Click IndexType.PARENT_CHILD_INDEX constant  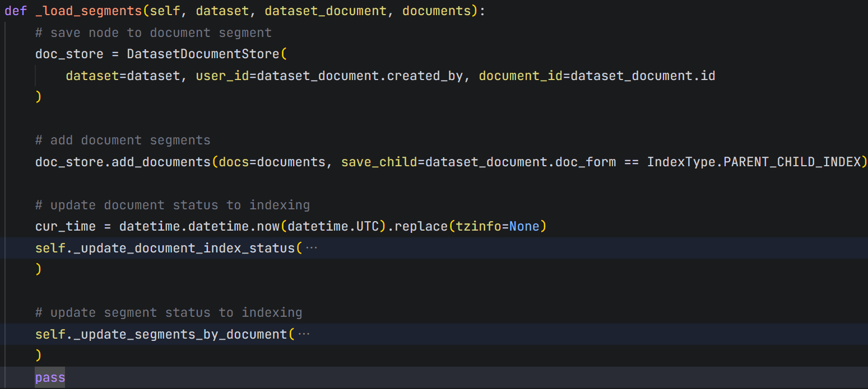click(x=754, y=162)
